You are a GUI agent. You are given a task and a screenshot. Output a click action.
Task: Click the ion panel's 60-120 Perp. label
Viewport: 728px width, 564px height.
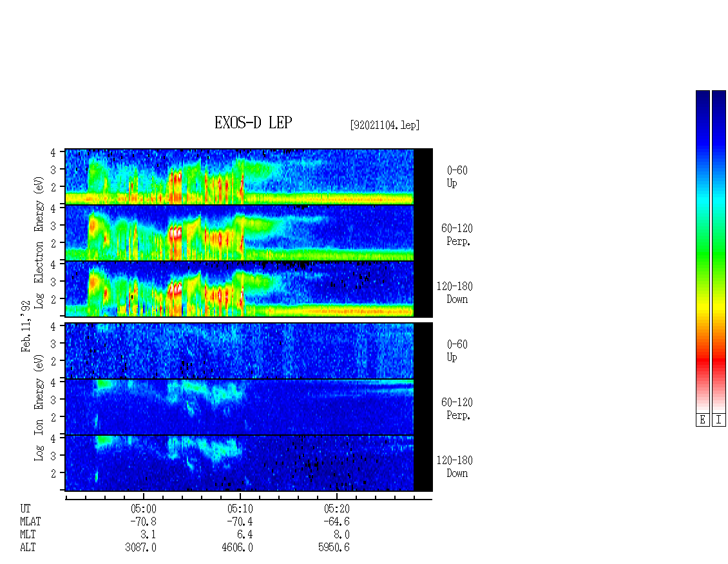click(x=457, y=409)
